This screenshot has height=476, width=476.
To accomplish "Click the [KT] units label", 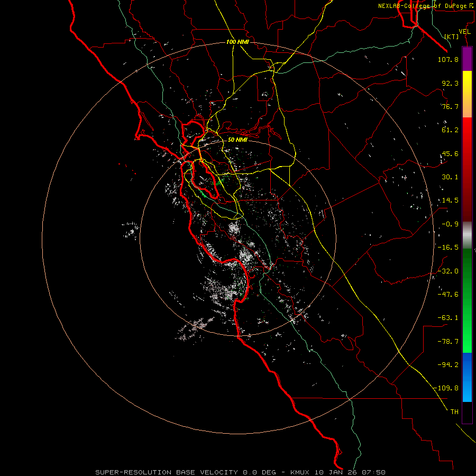I will coord(452,36).
